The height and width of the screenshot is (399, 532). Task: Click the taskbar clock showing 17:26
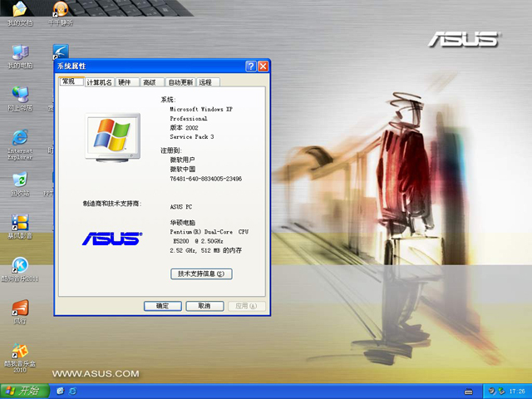coord(517,392)
